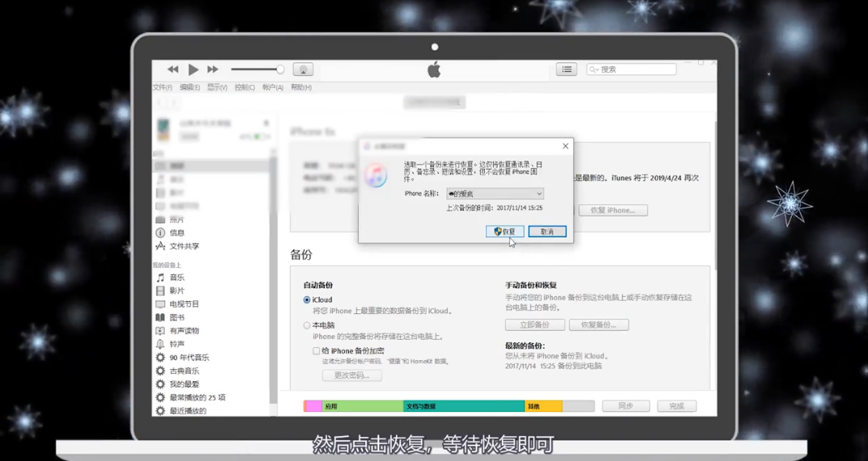Open the 文件(F) menu
This screenshot has height=461, width=868.
(x=162, y=87)
